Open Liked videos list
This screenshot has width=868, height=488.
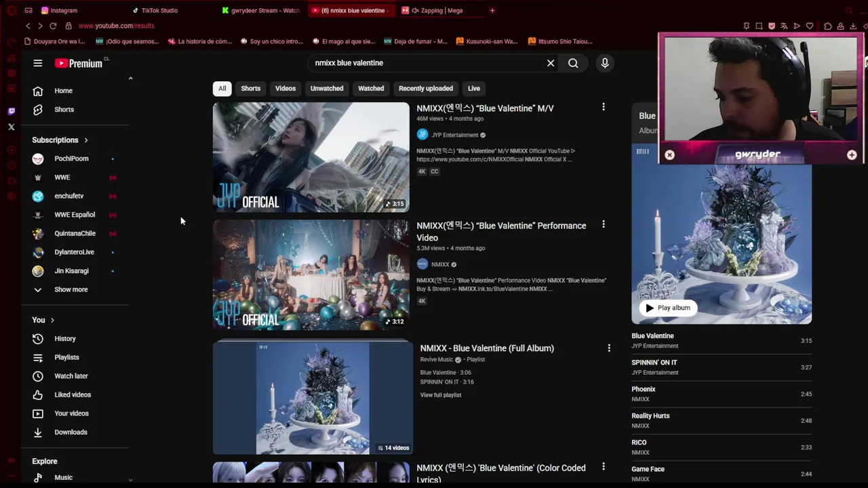tap(73, 394)
